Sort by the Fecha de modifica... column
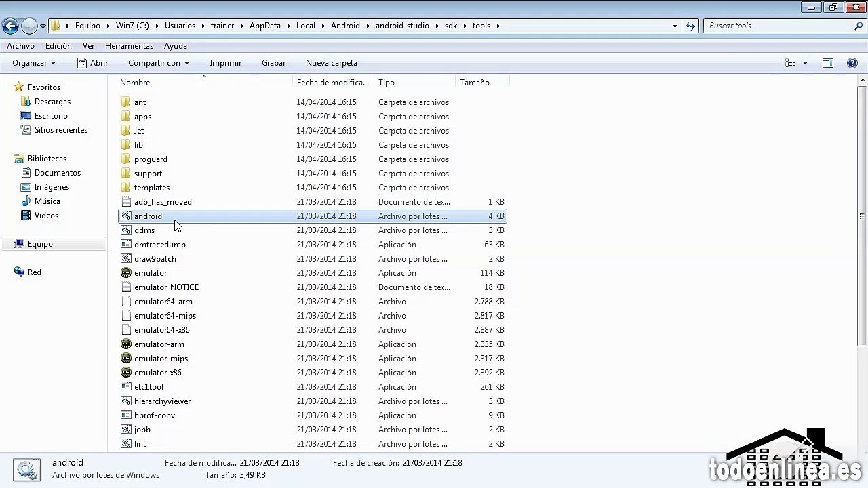The height and width of the screenshot is (488, 868). [x=334, y=83]
